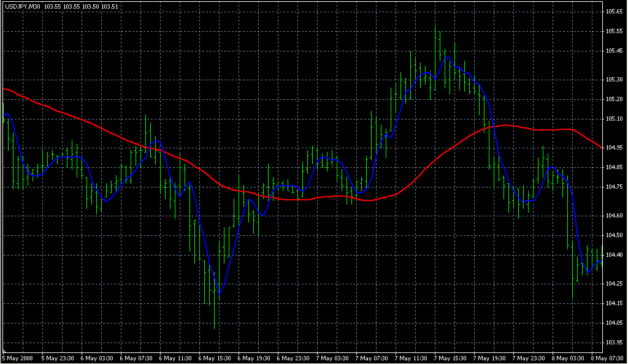The width and height of the screenshot is (628, 364).
Task: Click the USDJPY,M30 chart title
Action: pyautogui.click(x=21, y=6)
